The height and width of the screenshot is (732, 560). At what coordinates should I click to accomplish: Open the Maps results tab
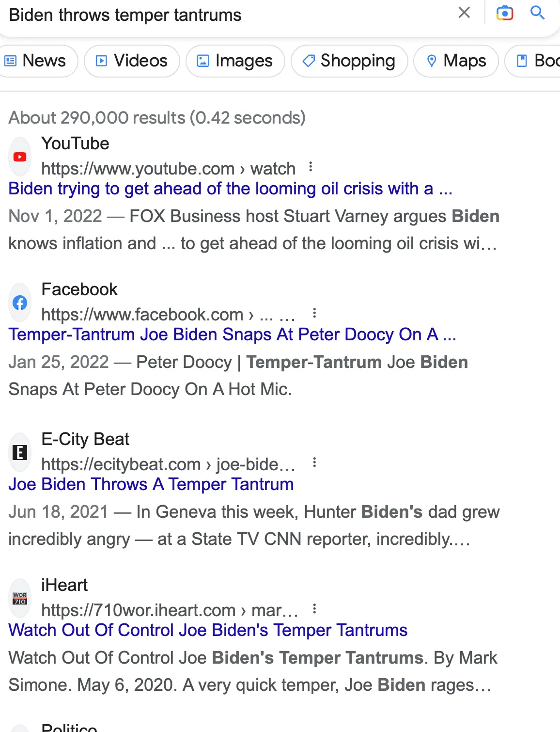click(x=456, y=61)
